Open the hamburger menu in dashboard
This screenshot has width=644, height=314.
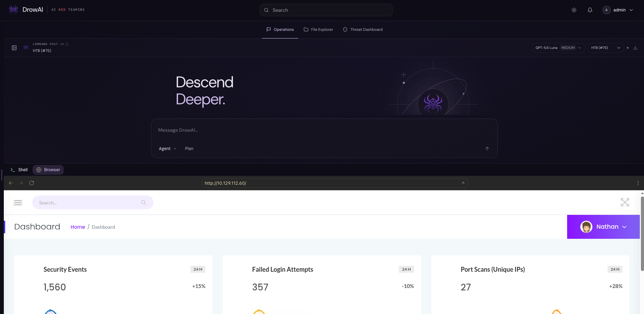18,203
